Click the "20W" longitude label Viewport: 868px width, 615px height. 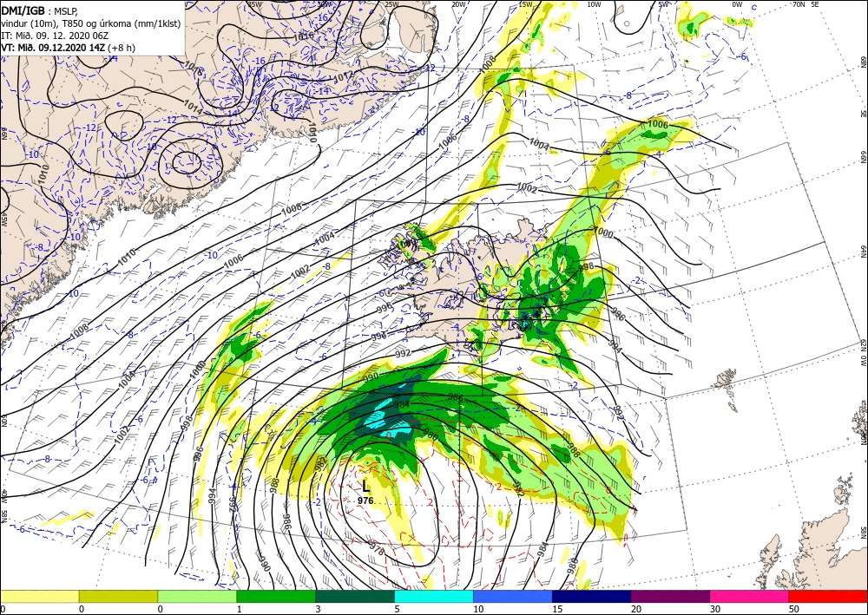(457, 4)
